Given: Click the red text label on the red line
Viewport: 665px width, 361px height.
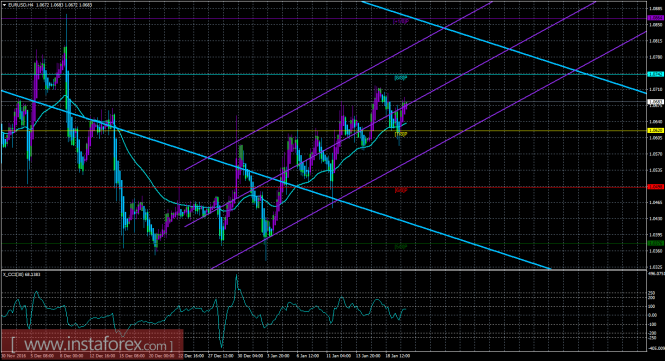Looking at the screenshot, I should point(401,190).
